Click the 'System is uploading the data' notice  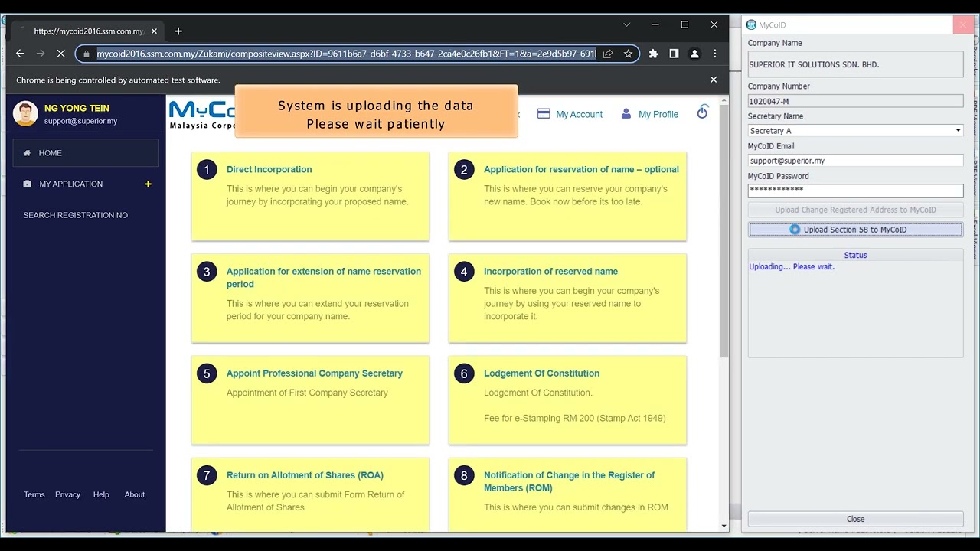click(x=376, y=111)
